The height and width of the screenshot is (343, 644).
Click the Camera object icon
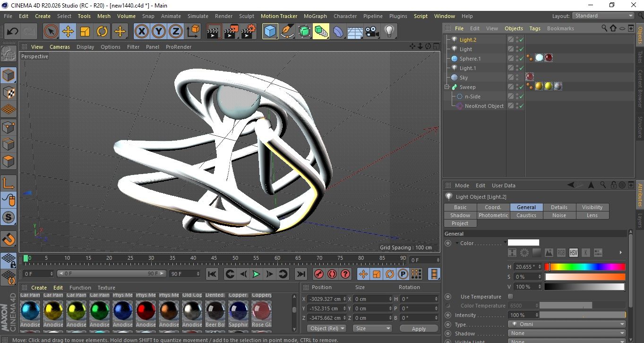point(372,32)
